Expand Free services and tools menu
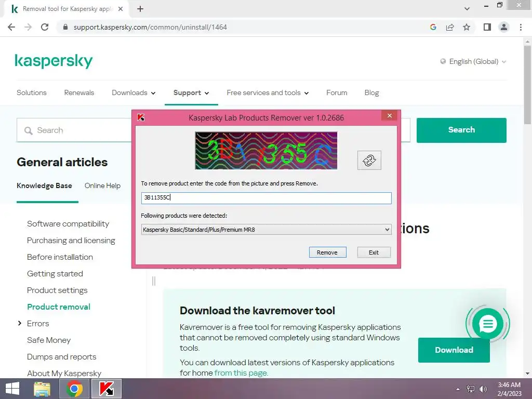This screenshot has height=399, width=532. (x=268, y=93)
